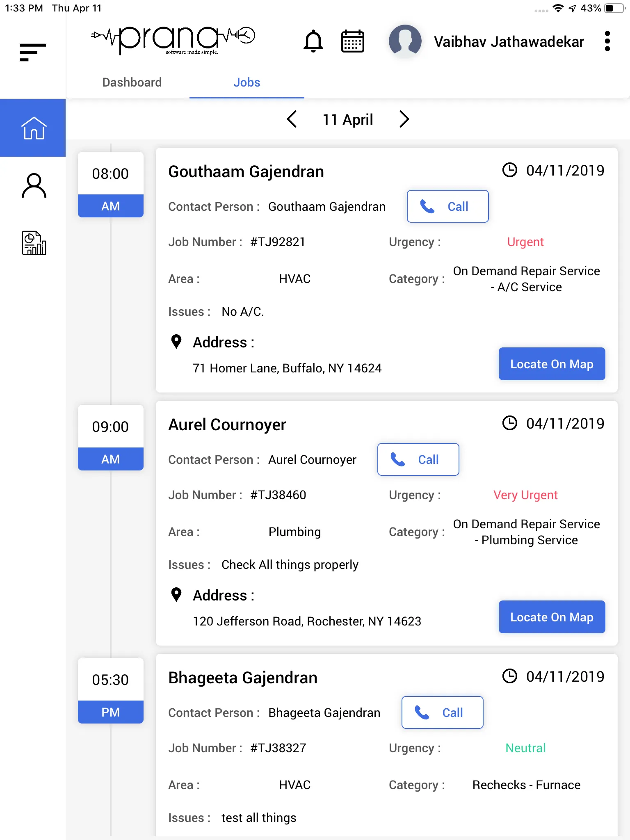630x840 pixels.
Task: Click the clock icon on Aurel Cournoyer's job card
Action: tap(510, 423)
